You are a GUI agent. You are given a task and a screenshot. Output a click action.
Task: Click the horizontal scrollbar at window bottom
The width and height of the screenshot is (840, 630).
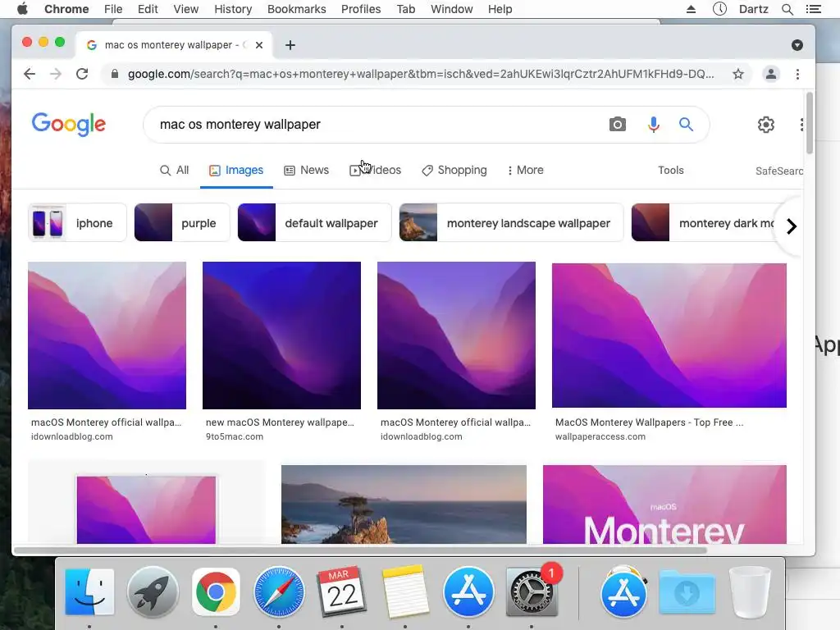[360, 550]
